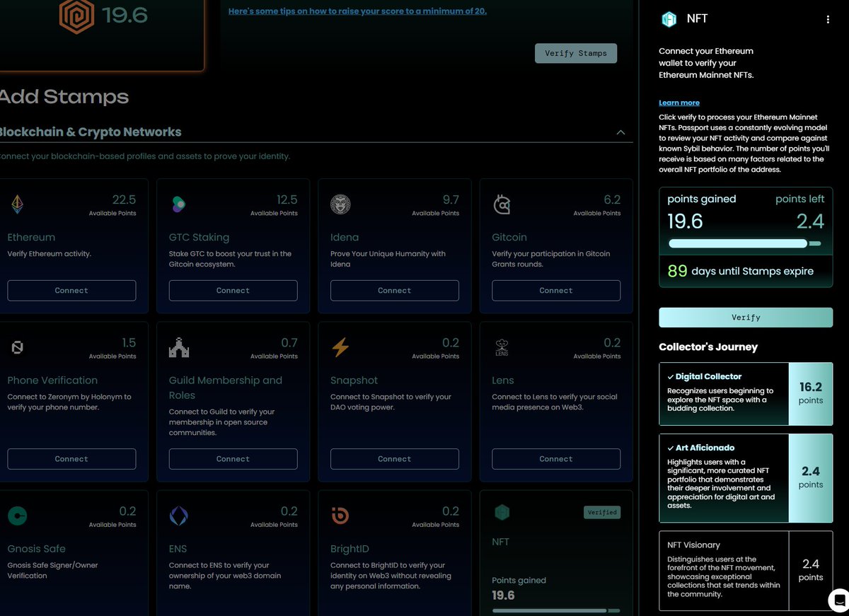
Task: Click the NFT card hexagon icon
Action: [502, 513]
